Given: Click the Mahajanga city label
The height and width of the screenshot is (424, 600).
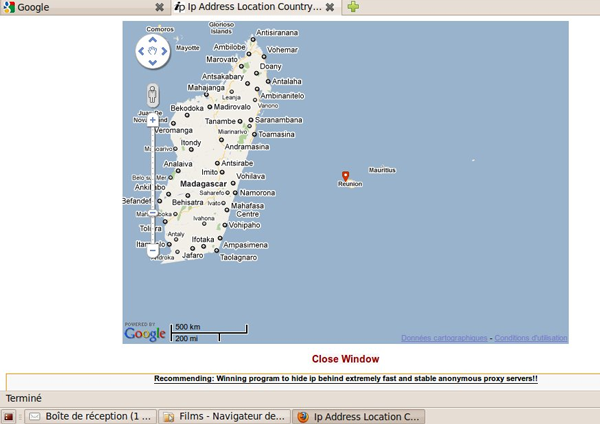Looking at the screenshot, I should (x=206, y=88).
